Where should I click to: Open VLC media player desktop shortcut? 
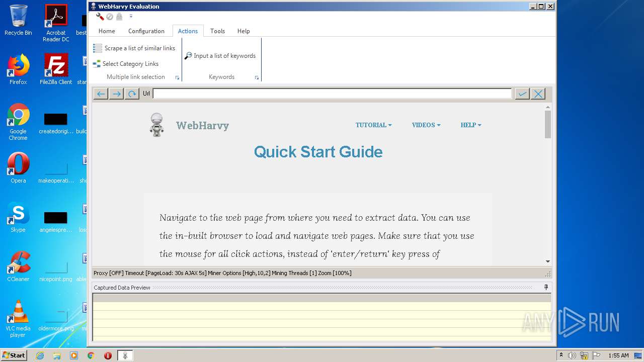point(18,319)
